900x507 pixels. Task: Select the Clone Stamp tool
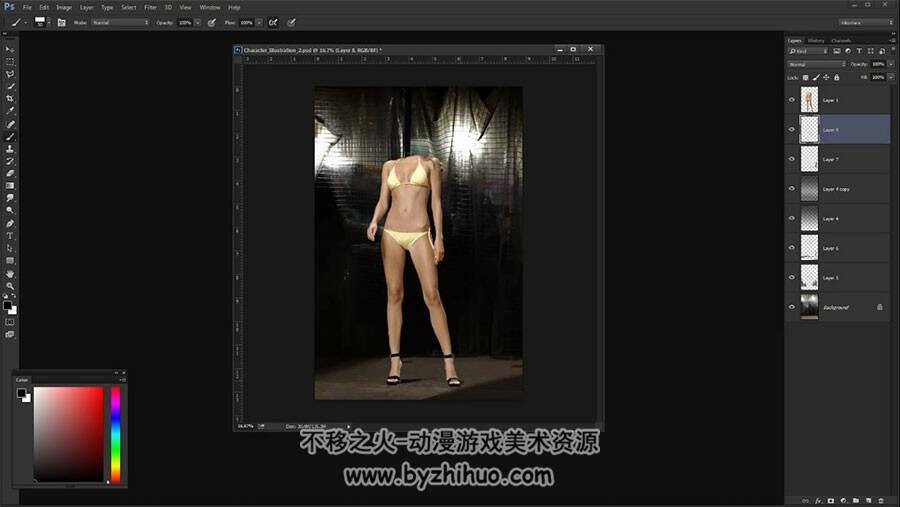(x=10, y=149)
